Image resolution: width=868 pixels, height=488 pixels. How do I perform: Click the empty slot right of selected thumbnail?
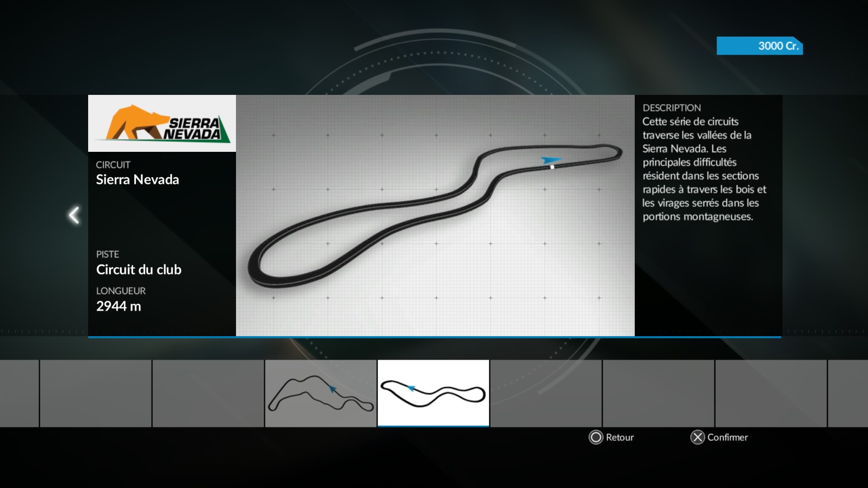(546, 393)
